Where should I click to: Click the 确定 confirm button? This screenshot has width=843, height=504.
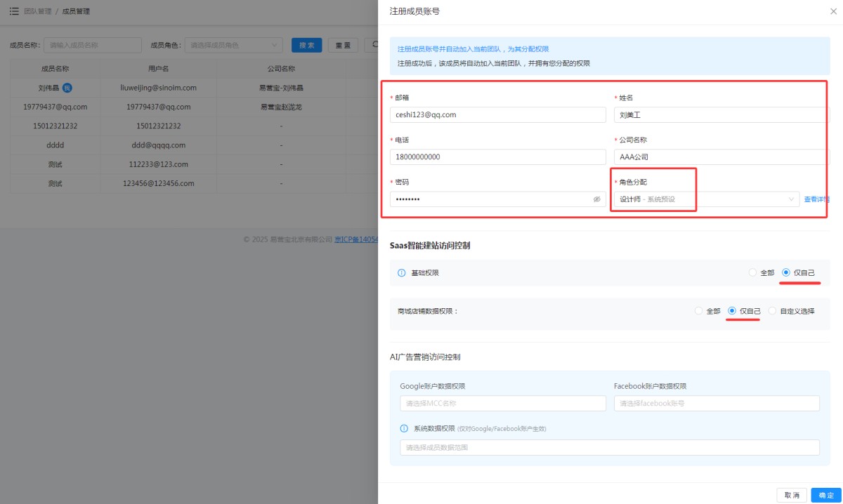pos(826,496)
